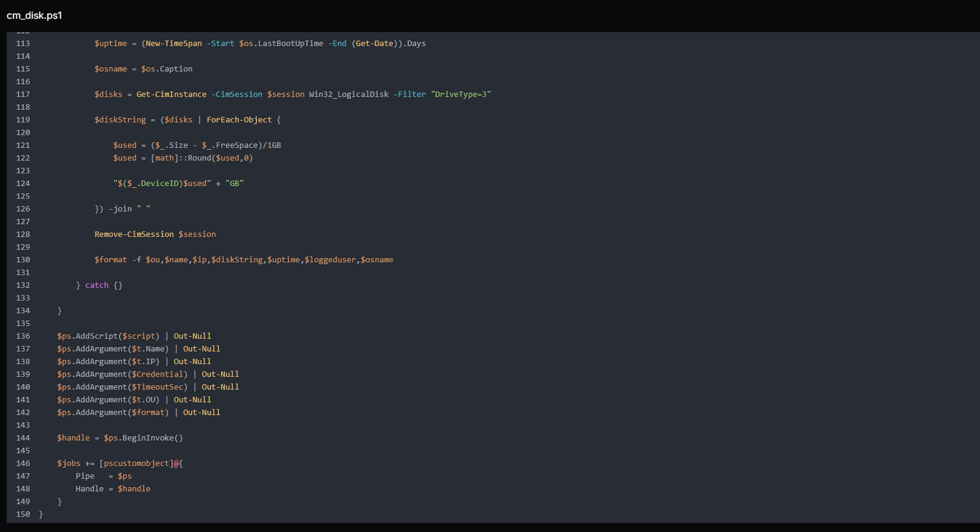Click $ps.AddScript($script) on line 136

point(109,336)
